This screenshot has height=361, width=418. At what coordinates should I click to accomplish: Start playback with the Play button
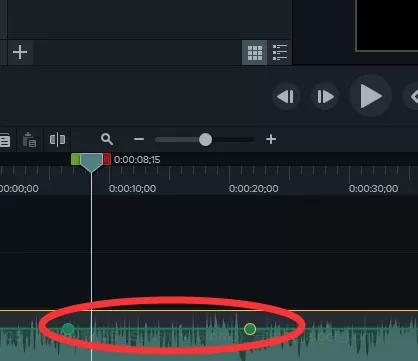point(370,96)
